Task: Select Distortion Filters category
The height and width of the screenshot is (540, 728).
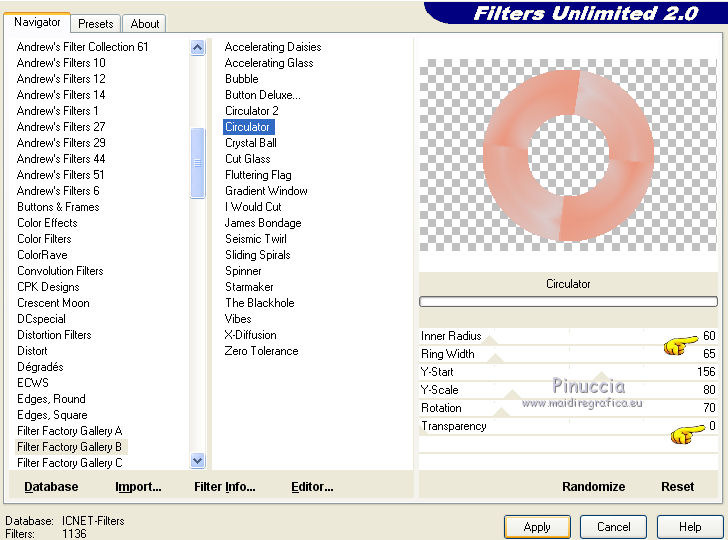Action: [54, 335]
